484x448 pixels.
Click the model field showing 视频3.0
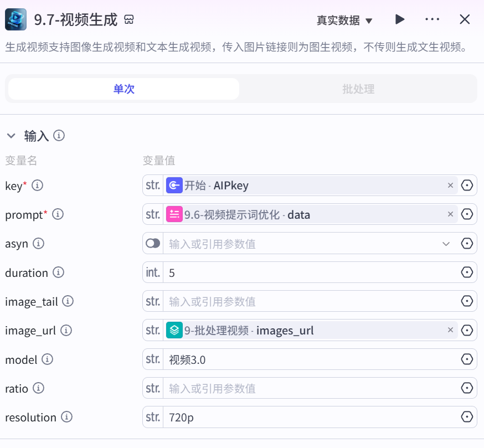(310, 359)
